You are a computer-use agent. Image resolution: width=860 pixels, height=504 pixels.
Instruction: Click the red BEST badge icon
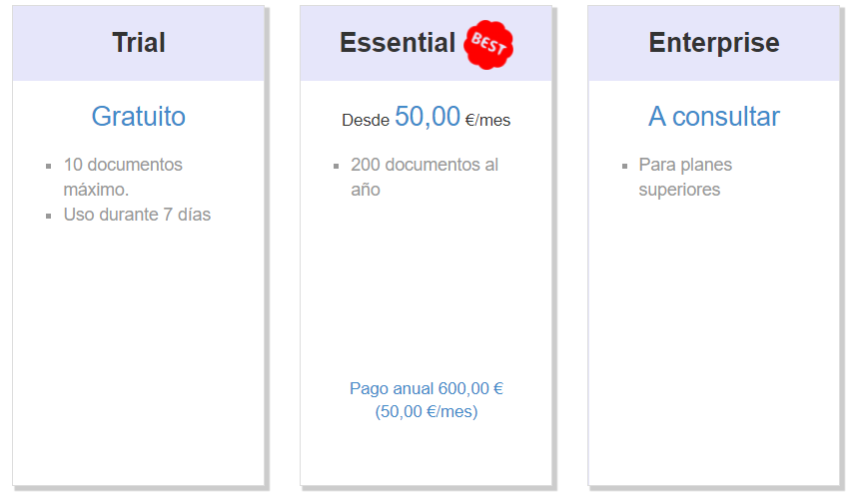point(488,44)
